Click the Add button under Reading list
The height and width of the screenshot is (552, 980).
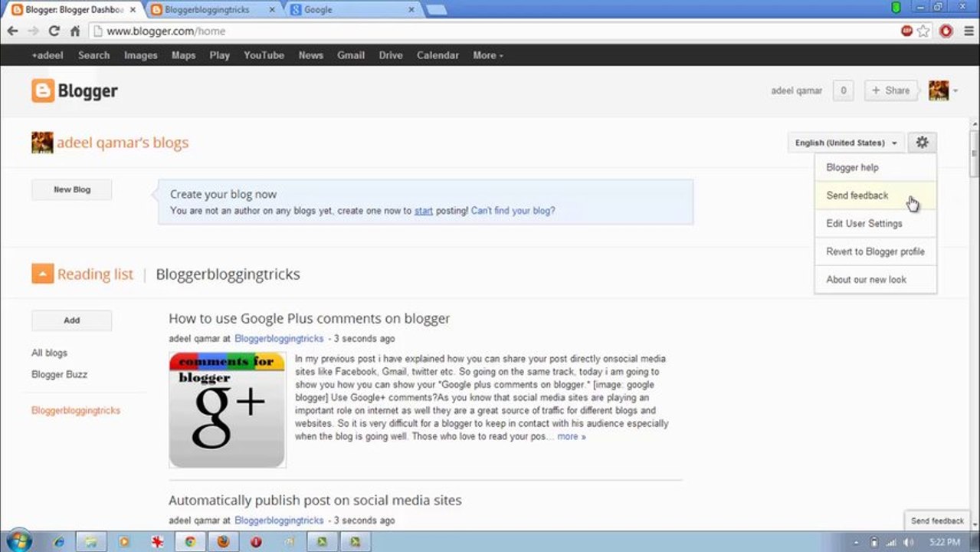pyautogui.click(x=72, y=320)
